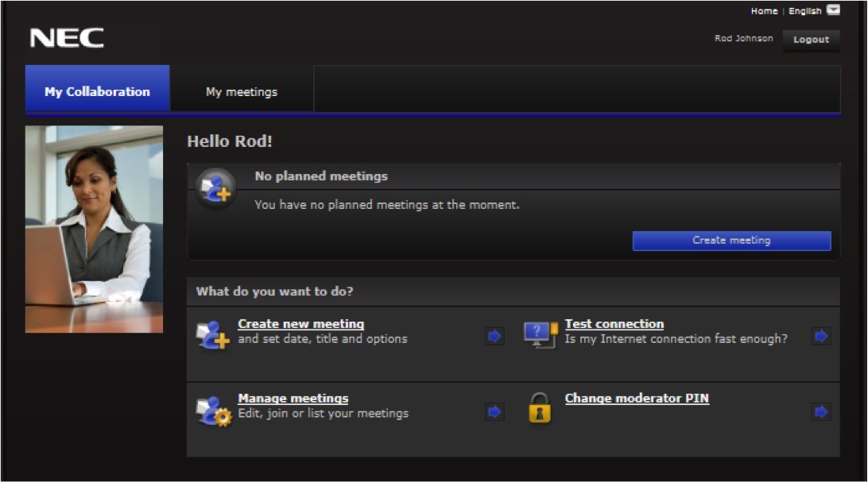Click the padlock moderator PIN icon
This screenshot has width=868, height=482.
[540, 407]
